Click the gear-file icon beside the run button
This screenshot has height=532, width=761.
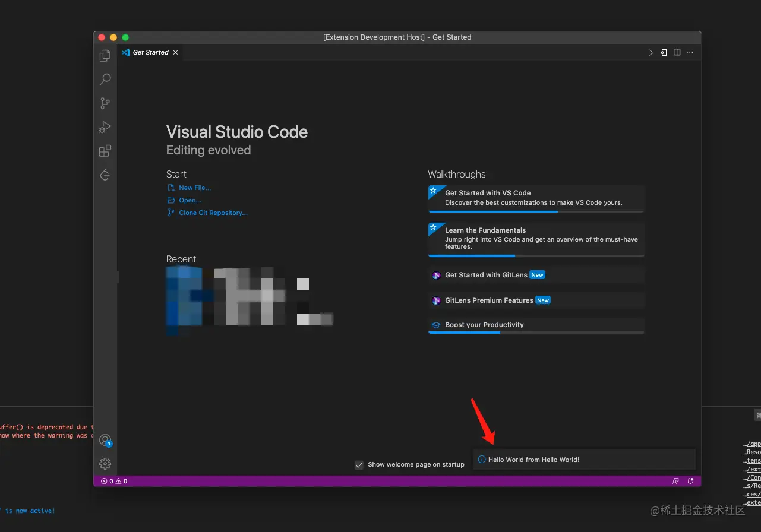(x=664, y=53)
